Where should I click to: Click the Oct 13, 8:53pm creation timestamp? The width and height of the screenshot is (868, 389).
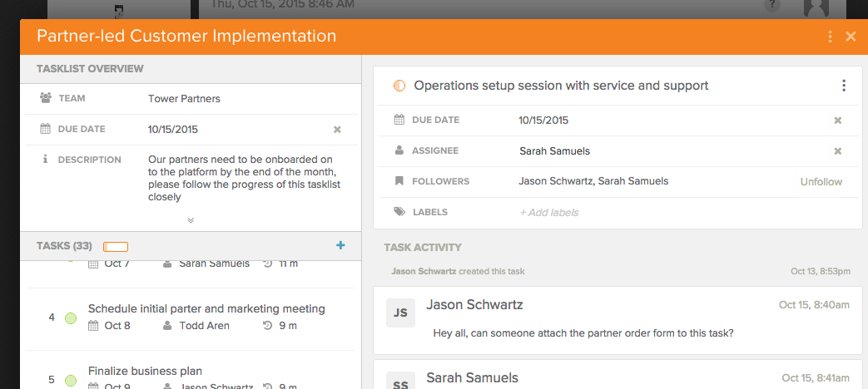tap(821, 271)
